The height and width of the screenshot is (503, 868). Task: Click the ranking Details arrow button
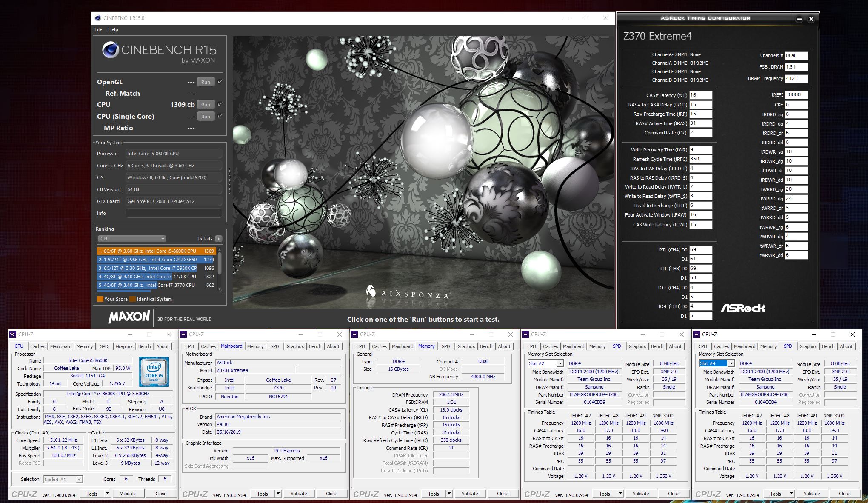coord(219,239)
